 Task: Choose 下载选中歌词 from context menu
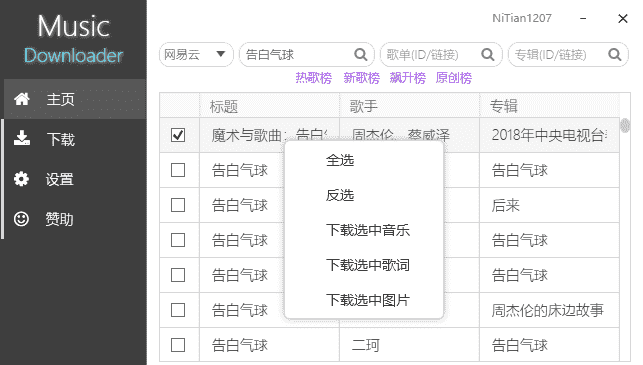[x=368, y=265]
